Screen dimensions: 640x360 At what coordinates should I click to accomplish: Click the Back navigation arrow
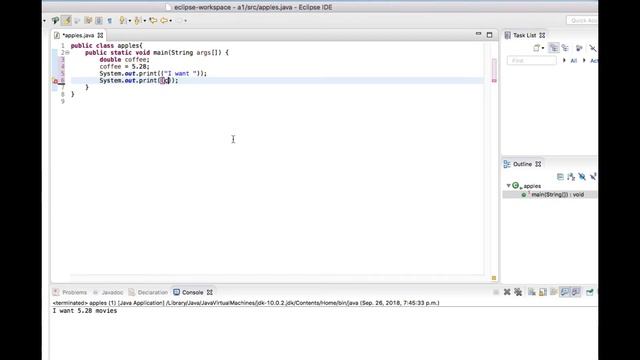pos(164,20)
